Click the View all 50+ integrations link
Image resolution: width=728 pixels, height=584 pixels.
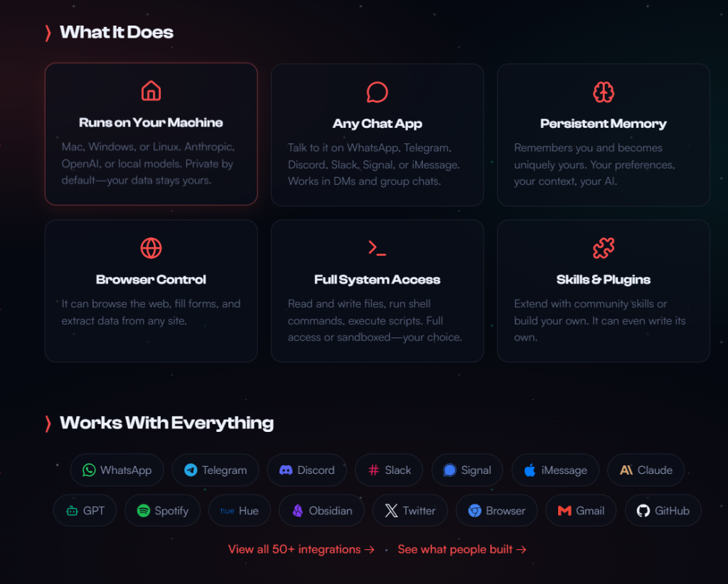point(301,549)
